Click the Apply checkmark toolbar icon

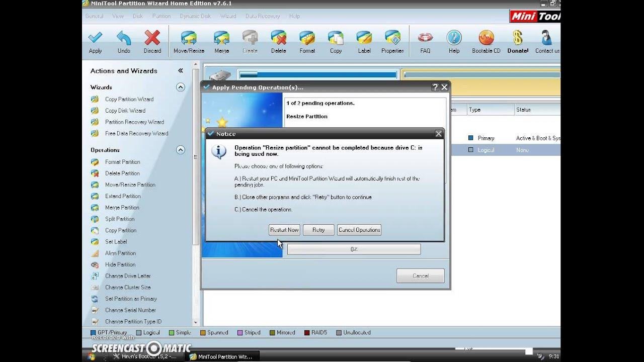pyautogui.click(x=95, y=38)
